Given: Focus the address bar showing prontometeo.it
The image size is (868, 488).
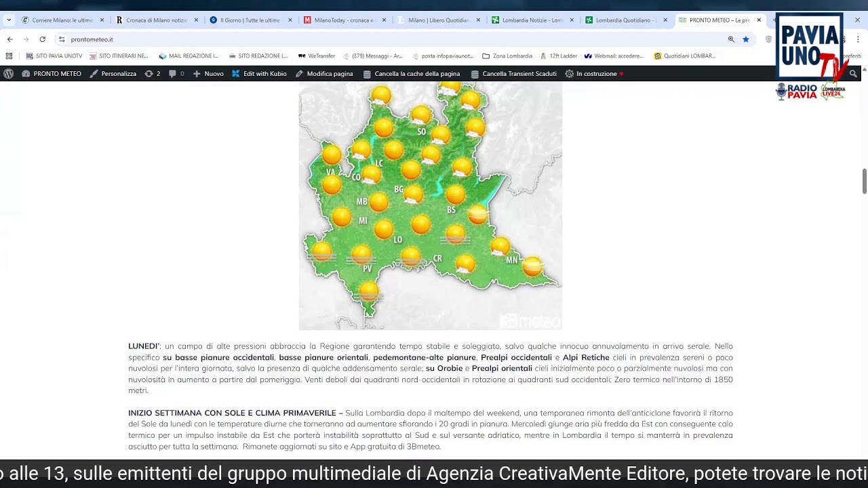Looking at the screenshot, I should pyautogui.click(x=393, y=39).
